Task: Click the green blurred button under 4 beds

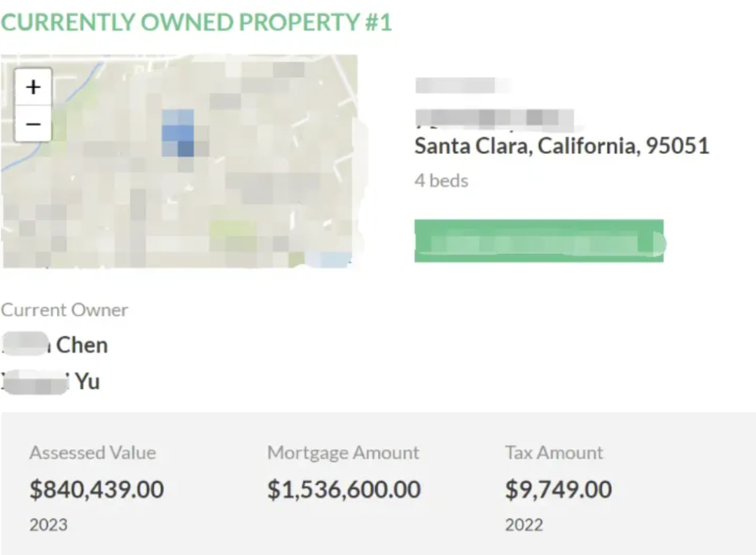Action: (539, 241)
